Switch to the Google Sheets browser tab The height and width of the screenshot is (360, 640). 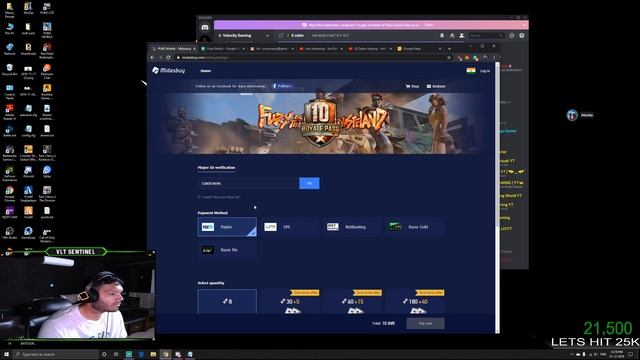[x=222, y=49]
